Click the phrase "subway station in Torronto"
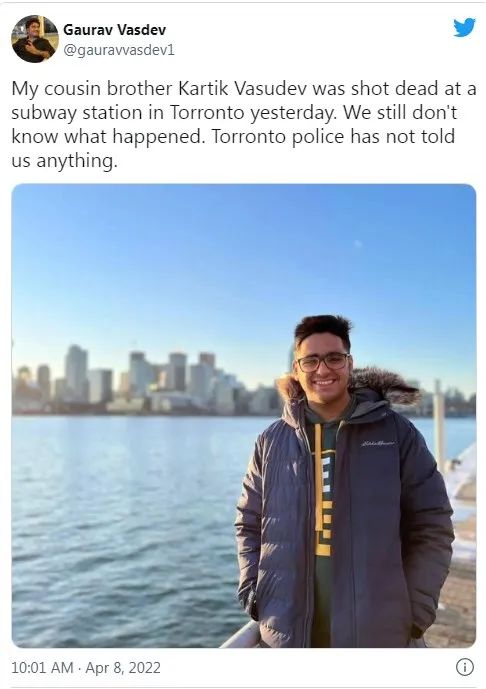The image size is (486, 689). pos(127,113)
